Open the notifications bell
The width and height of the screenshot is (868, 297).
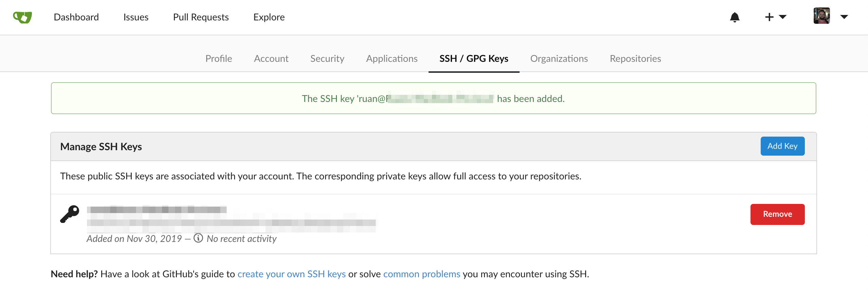pos(735,17)
